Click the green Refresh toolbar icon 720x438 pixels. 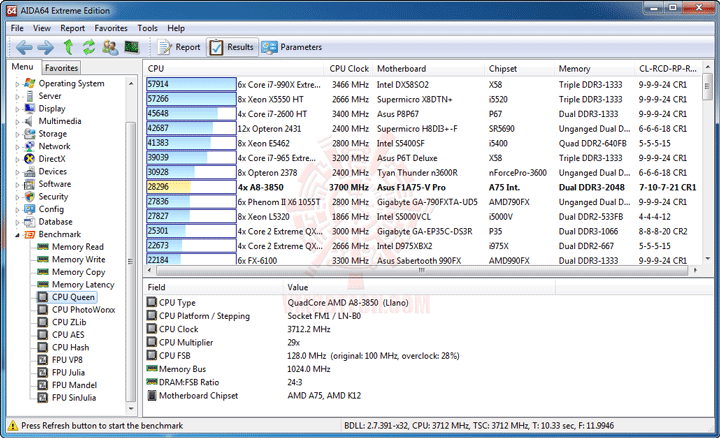pyautogui.click(x=89, y=47)
